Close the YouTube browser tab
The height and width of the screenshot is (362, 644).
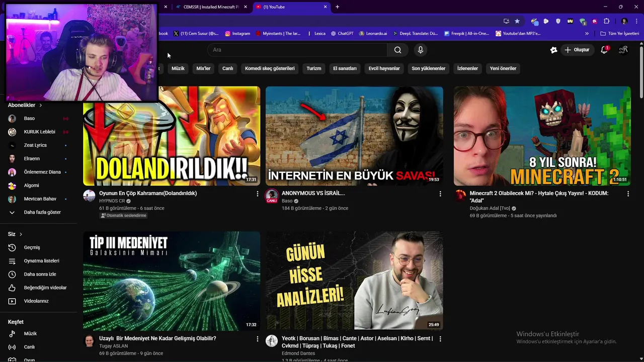326,7
